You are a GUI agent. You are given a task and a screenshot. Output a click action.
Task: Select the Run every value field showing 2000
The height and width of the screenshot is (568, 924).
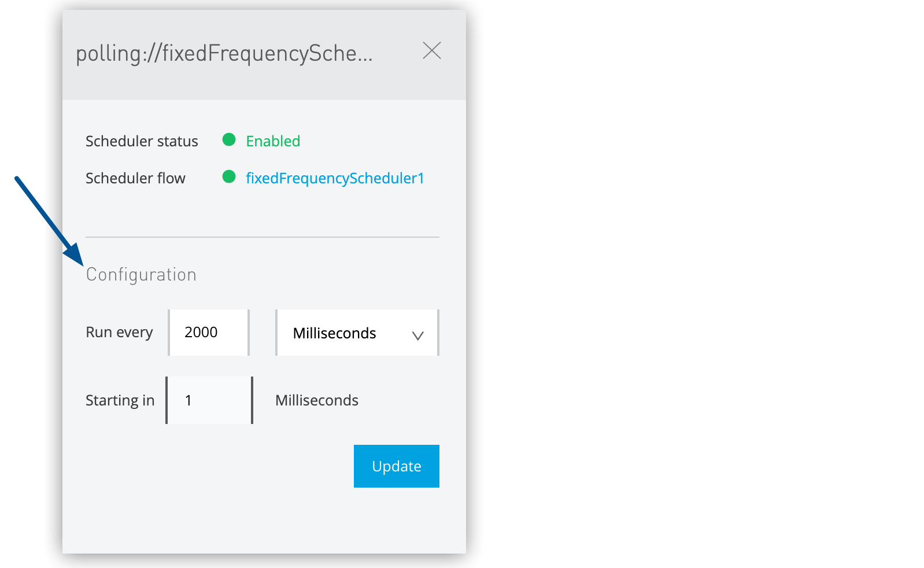point(208,332)
